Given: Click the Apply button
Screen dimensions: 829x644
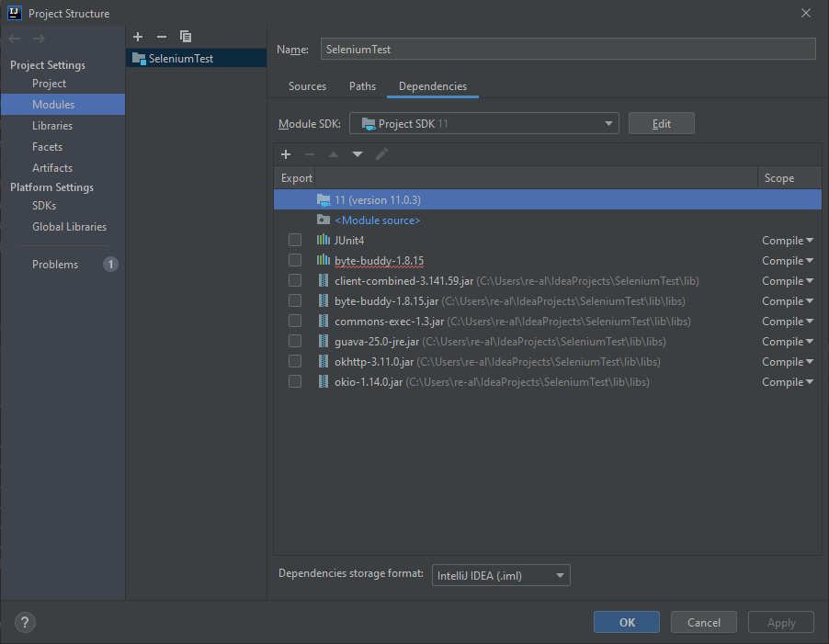Looking at the screenshot, I should [x=781, y=622].
